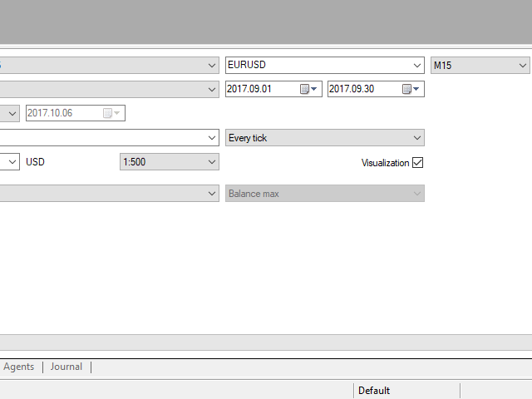Open the Balance max criterion dropdown

click(x=325, y=194)
